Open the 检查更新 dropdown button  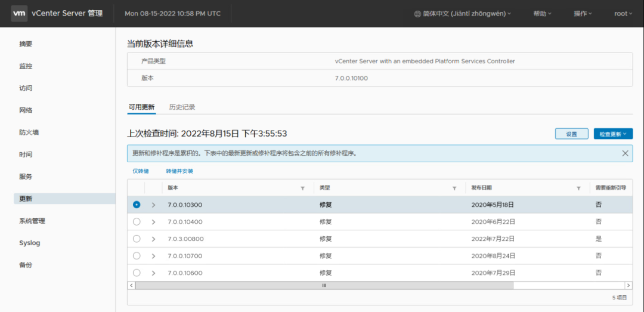click(x=613, y=134)
